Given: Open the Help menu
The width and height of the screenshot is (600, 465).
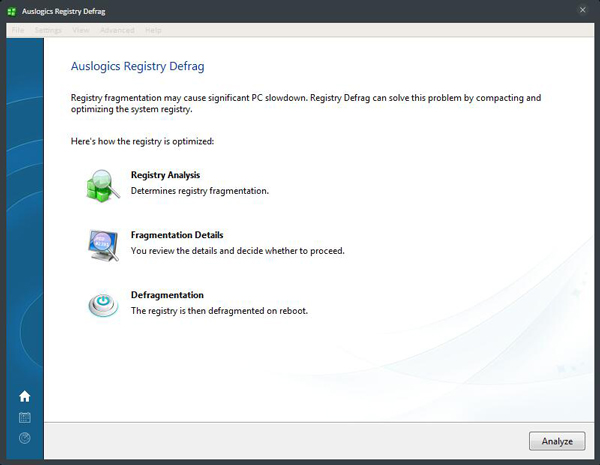Looking at the screenshot, I should click(153, 30).
